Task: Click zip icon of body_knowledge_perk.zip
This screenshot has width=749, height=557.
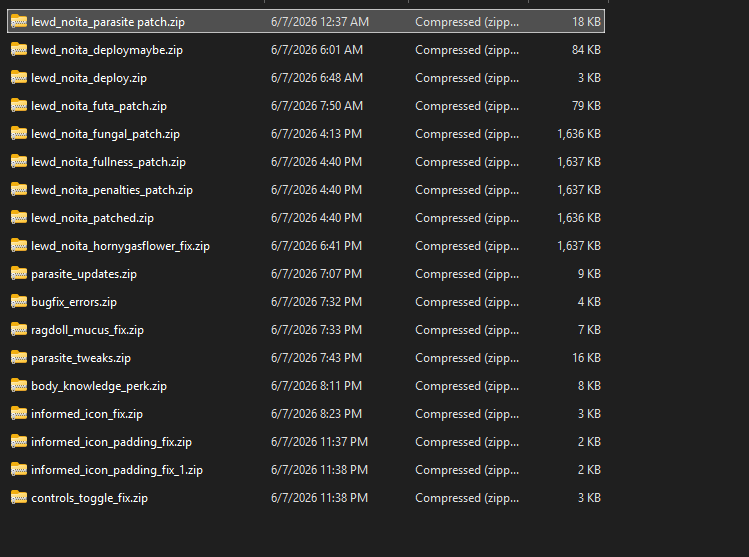Action: coord(19,386)
